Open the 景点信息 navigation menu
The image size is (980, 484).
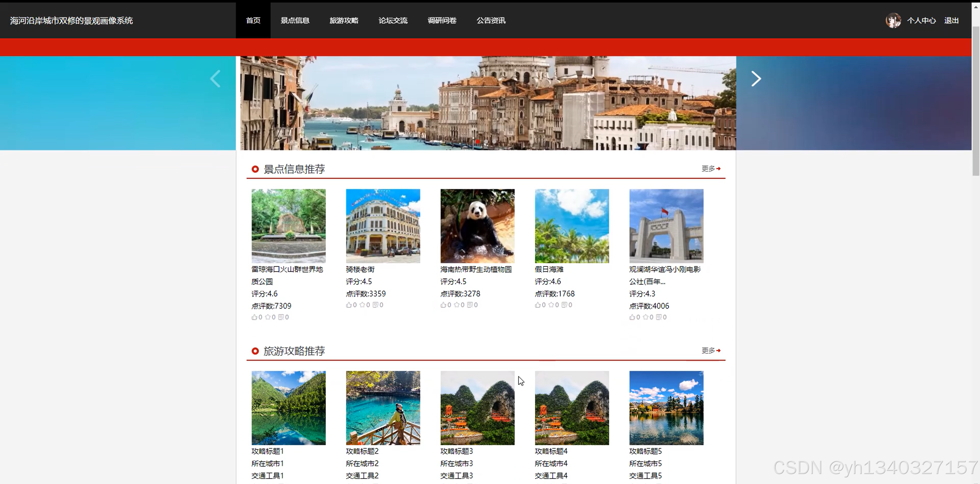[x=295, y=20]
